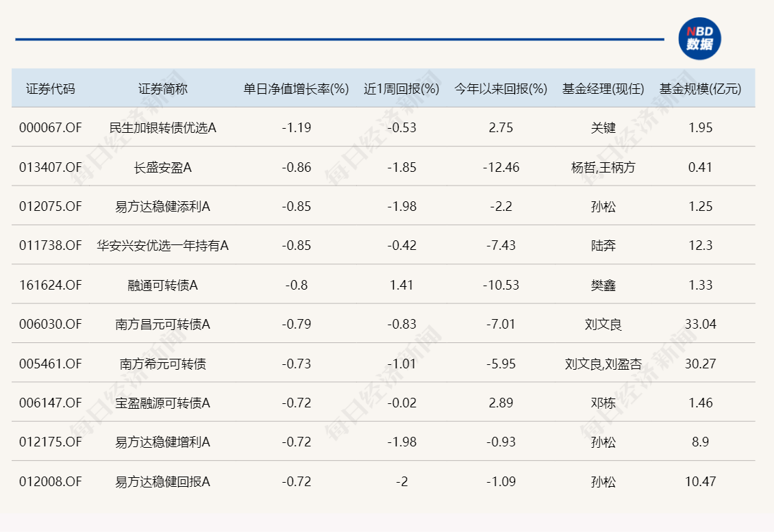Select fund size 30.27
This screenshot has width=774, height=532.
(x=701, y=364)
